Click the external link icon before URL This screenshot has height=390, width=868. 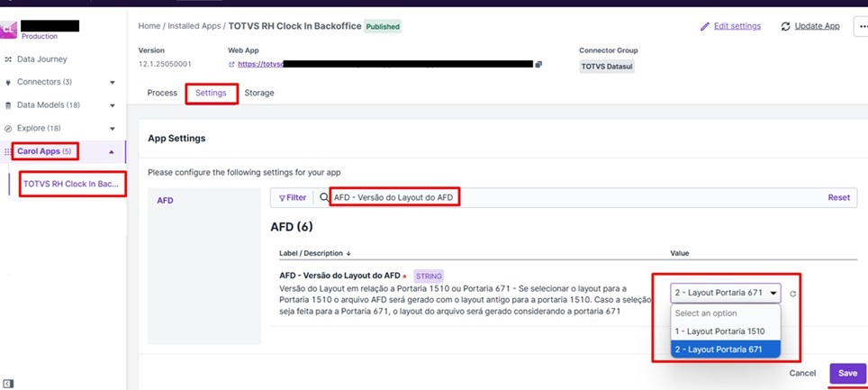(x=231, y=64)
